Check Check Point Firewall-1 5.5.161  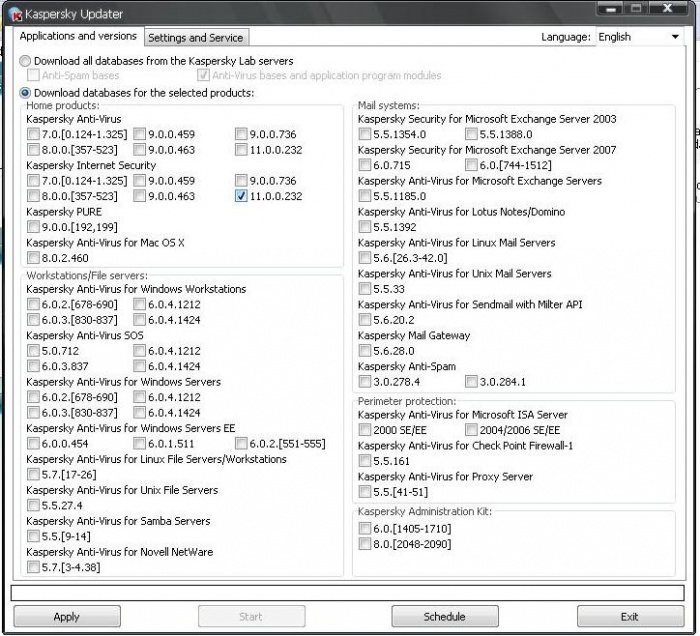365,461
